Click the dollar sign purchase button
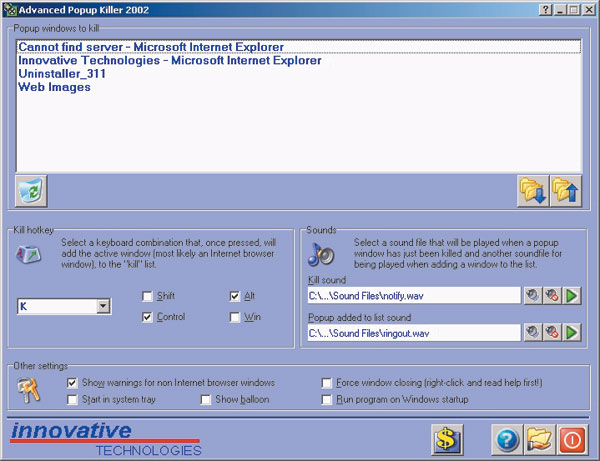 tap(447, 440)
